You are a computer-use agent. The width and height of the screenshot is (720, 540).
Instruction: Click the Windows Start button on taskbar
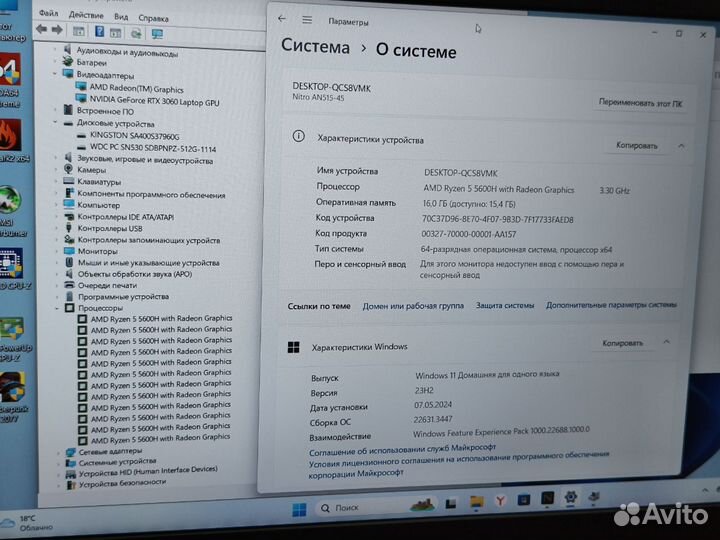tap(299, 509)
